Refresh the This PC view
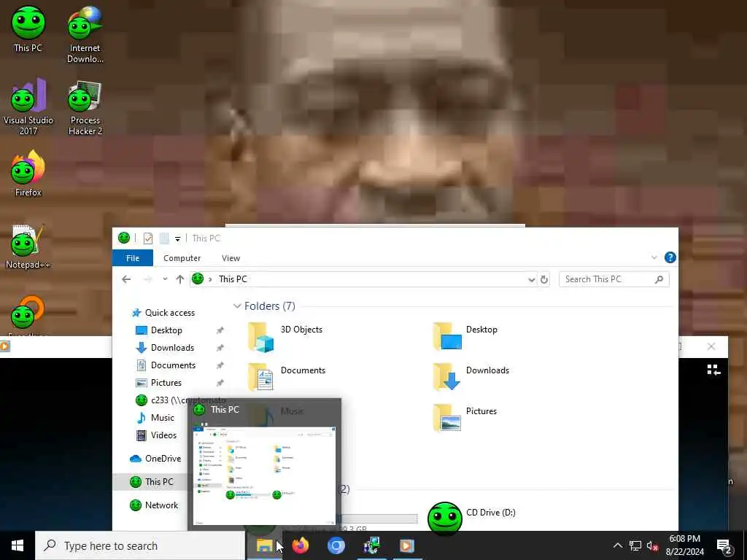This screenshot has height=560, width=747. (544, 279)
